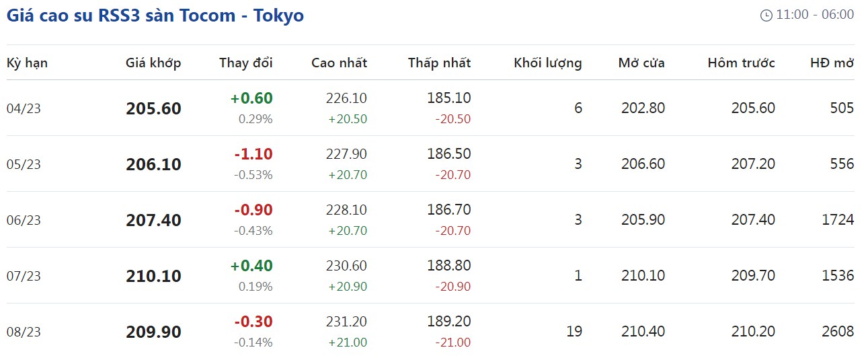Viewport: 868px width, 358px height.
Task: Click the 05/23 contract term
Action: (24, 164)
